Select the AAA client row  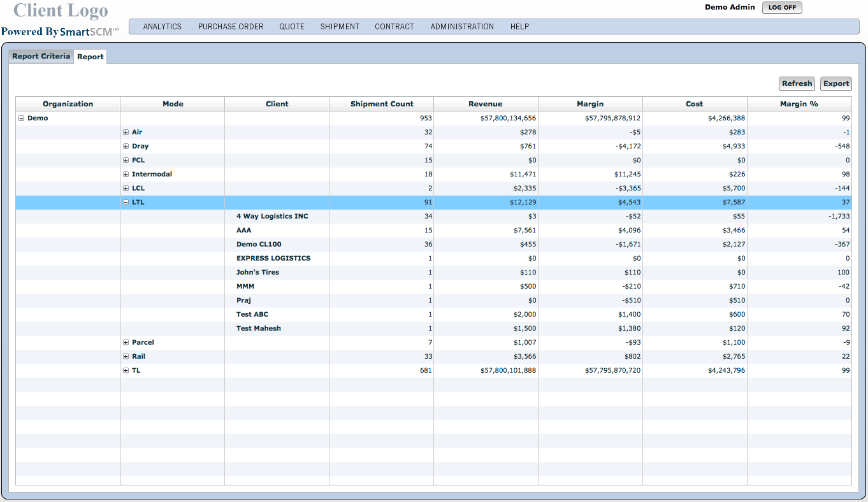click(x=243, y=231)
